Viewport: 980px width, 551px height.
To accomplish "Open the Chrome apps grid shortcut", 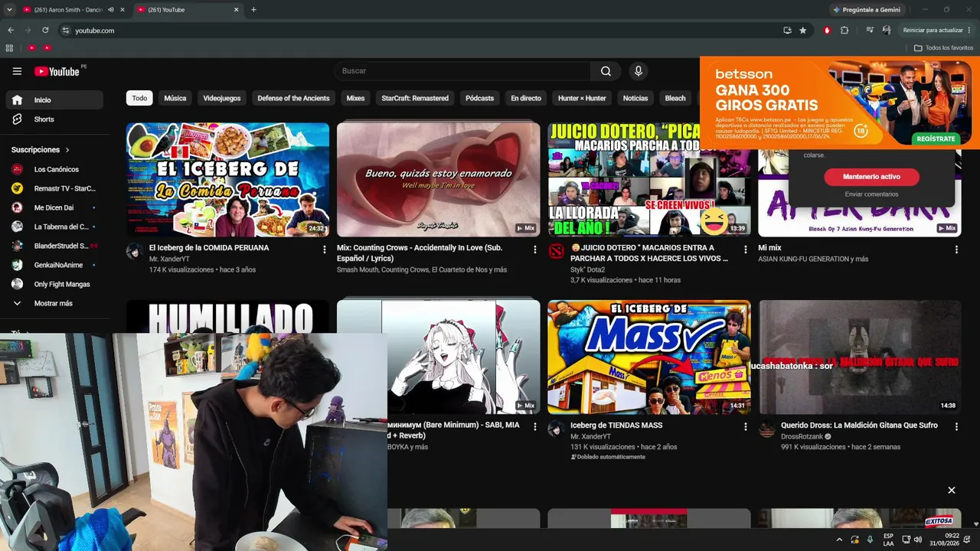I will [x=9, y=47].
